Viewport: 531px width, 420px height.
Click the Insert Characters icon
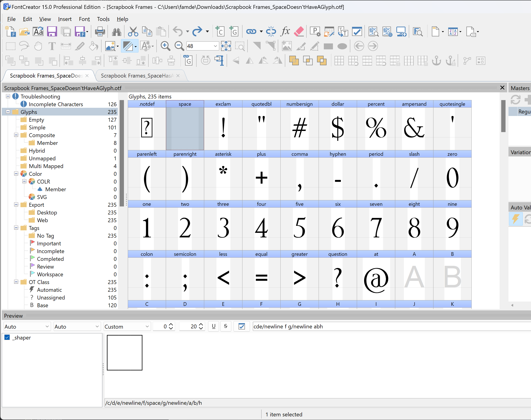[220, 31]
